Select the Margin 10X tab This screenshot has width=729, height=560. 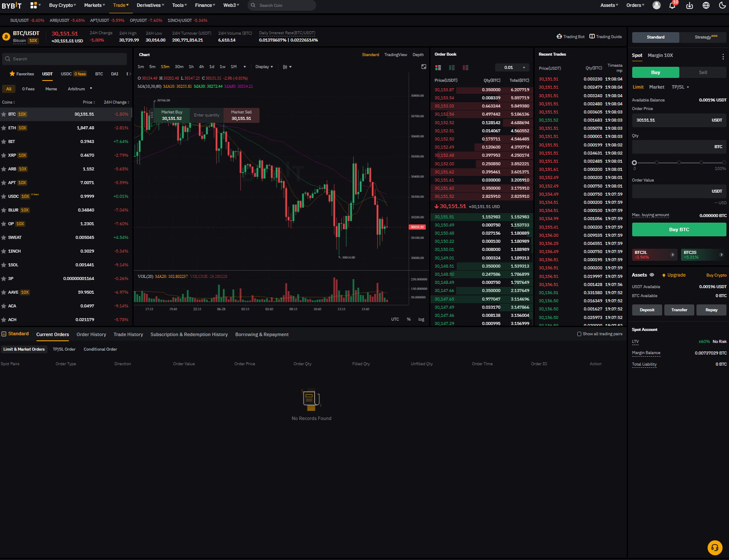pos(660,55)
